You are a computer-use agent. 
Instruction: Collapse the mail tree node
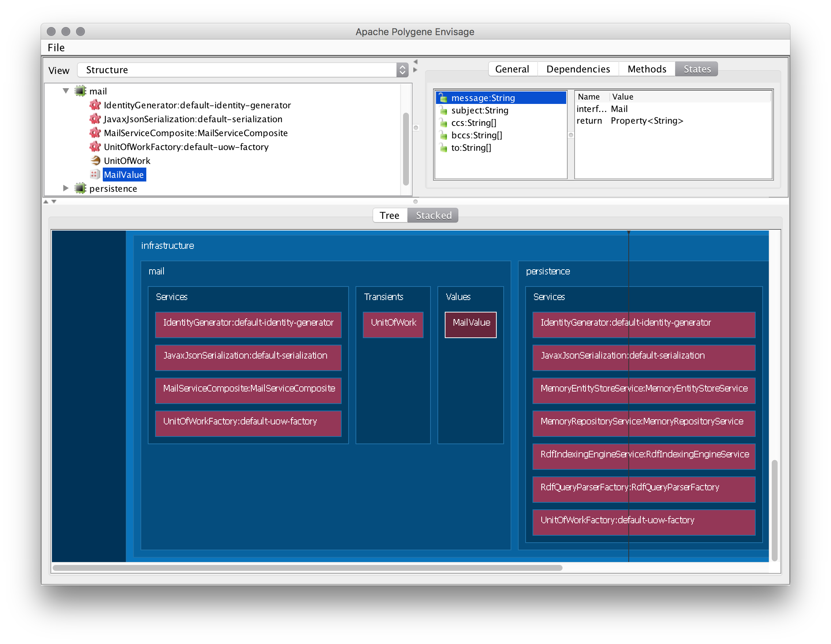66,91
